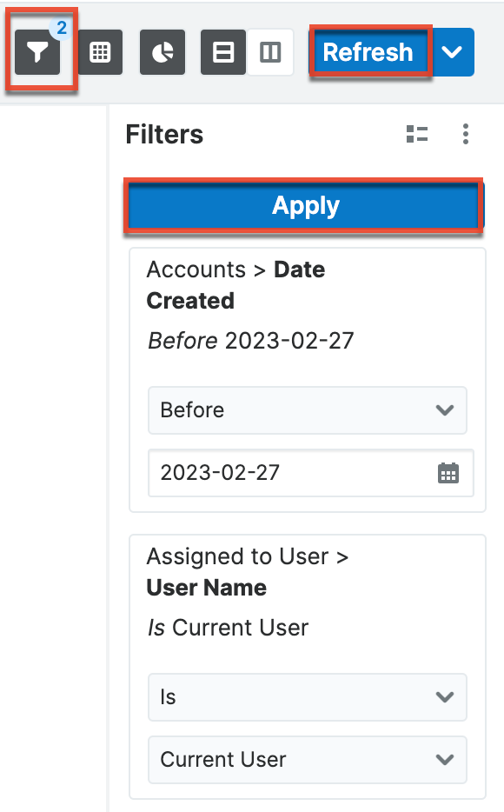This screenshot has width=504, height=812.
Task: Expand the Refresh dropdown arrow
Action: [453, 52]
